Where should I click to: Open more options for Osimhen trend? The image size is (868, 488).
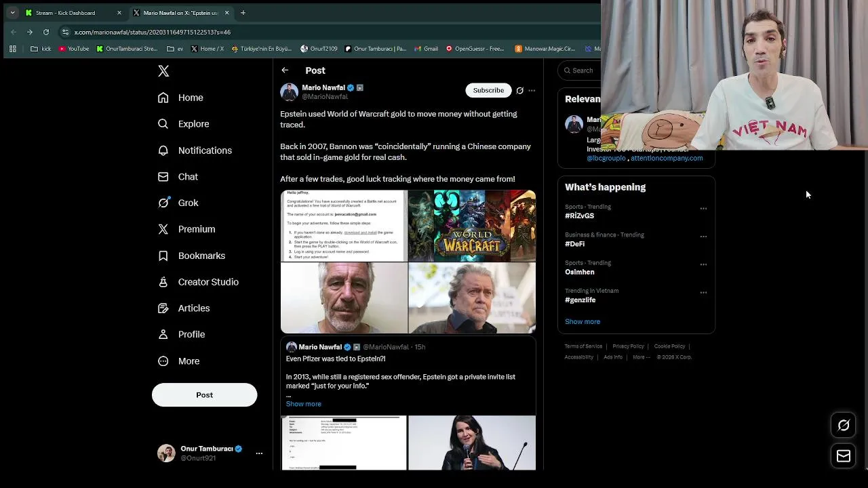point(703,265)
